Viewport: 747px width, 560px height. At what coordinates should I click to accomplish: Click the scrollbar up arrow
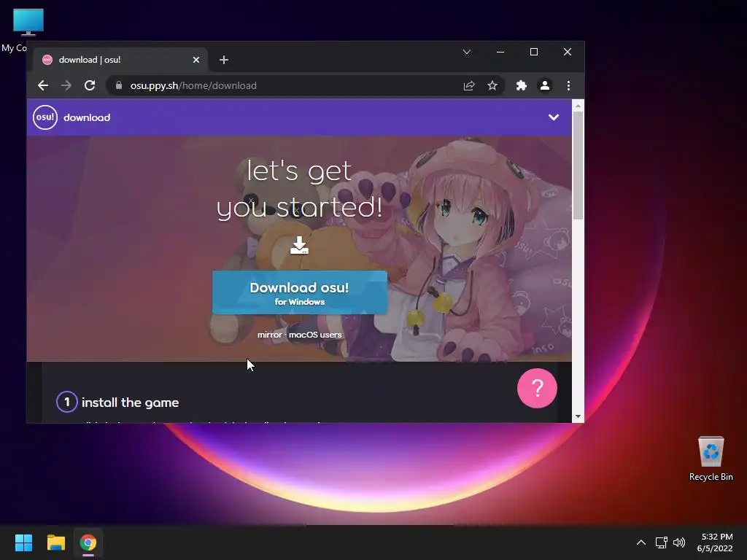(578, 105)
